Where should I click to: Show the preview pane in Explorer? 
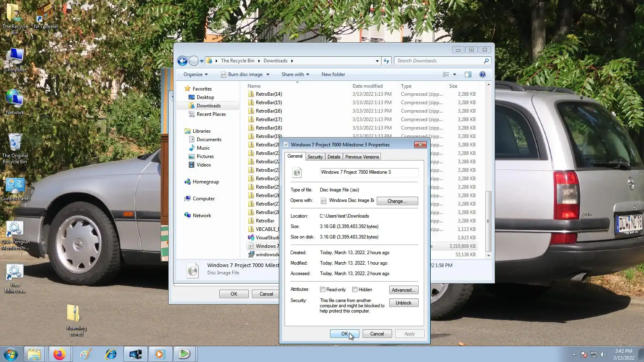468,74
